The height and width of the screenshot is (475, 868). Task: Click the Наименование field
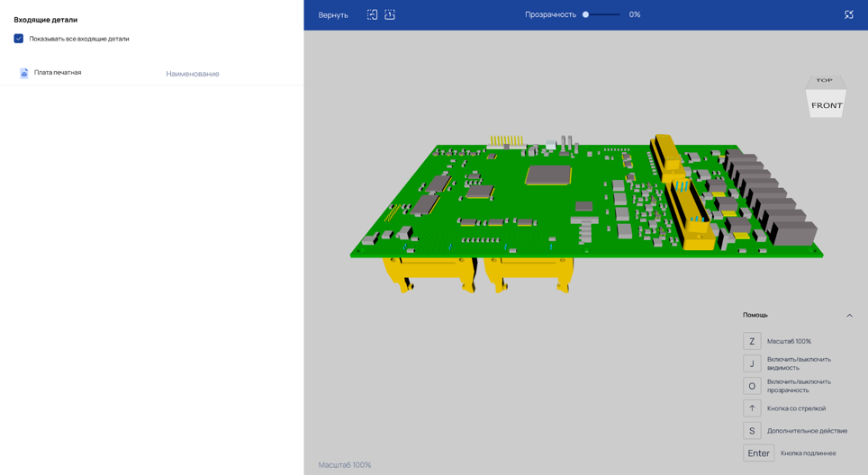click(192, 74)
